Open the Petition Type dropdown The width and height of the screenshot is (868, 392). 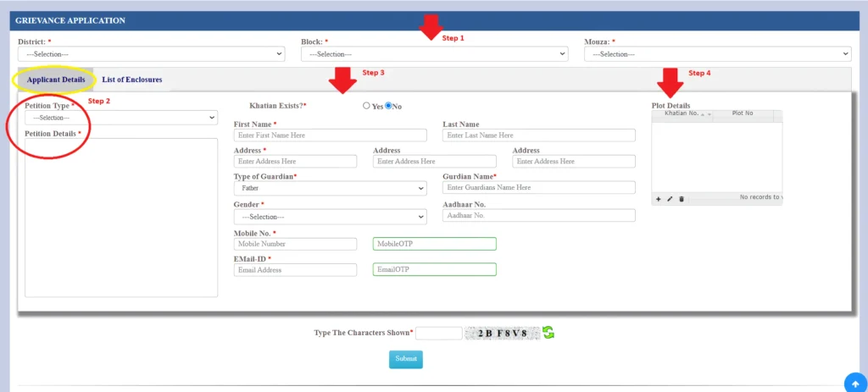121,118
